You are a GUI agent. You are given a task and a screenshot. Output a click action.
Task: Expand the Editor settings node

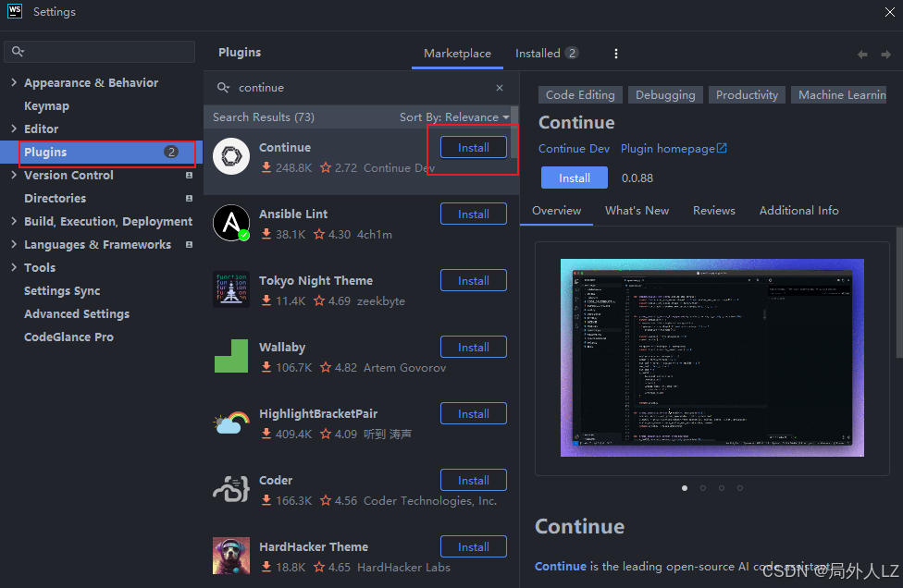pos(14,129)
